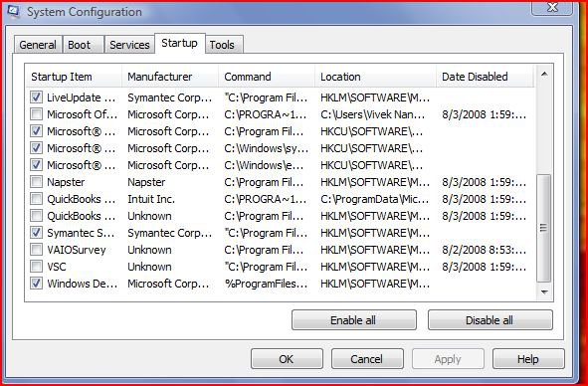Click the 8/2/2008 8:53 date cell
Screen dimensions: 588x386
[484, 250]
